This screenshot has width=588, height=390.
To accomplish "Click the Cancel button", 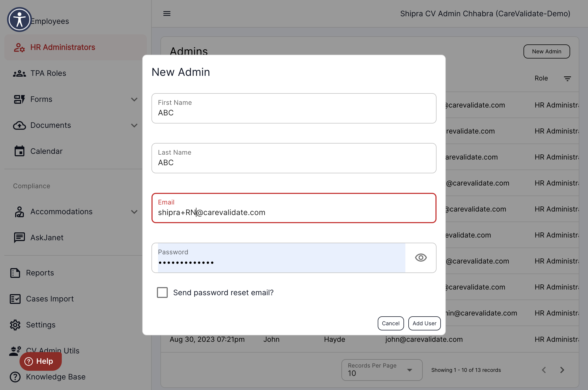I will pos(391,323).
